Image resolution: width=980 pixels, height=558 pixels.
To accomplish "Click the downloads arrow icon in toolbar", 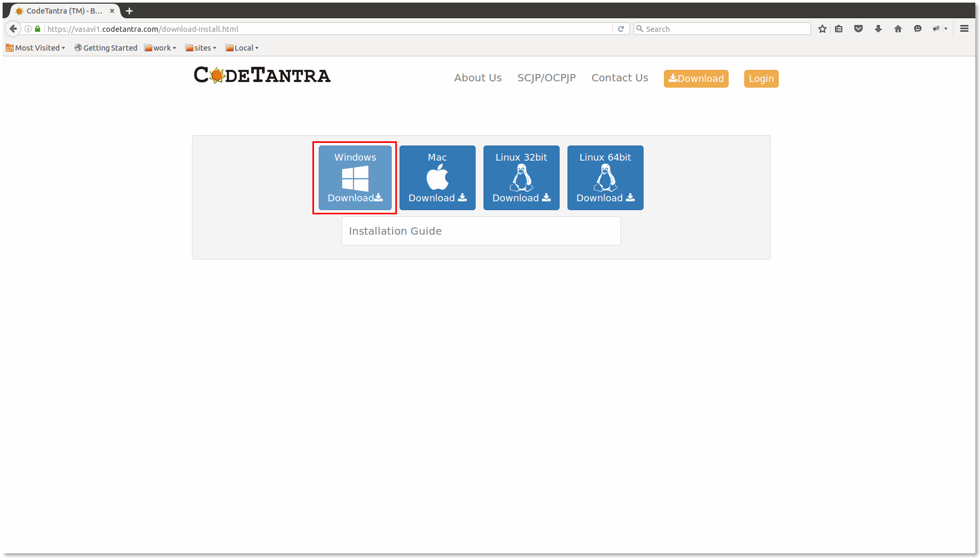I will pos(878,29).
